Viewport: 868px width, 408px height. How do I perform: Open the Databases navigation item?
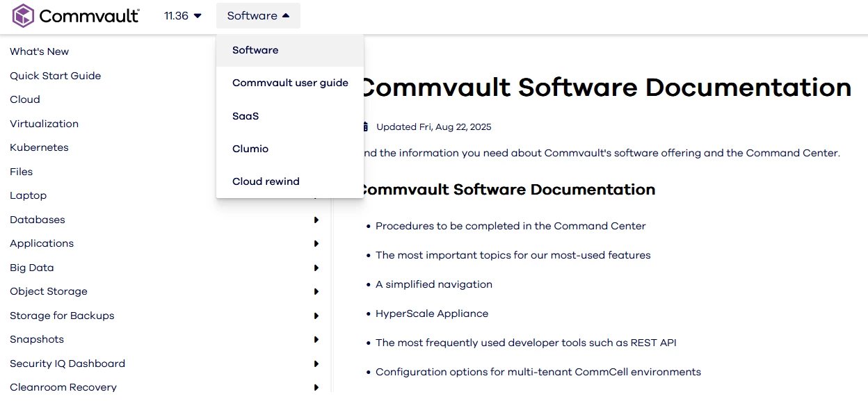point(38,220)
